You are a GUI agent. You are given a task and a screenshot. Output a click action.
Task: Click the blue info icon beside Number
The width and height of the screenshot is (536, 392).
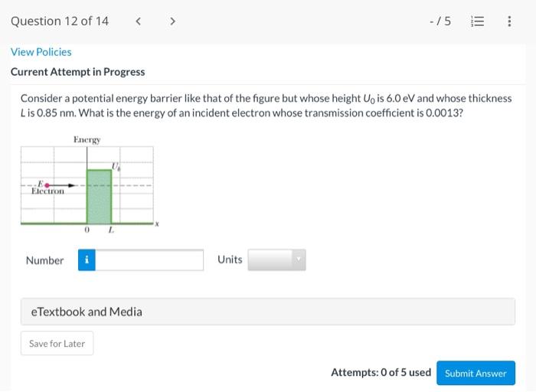coord(87,260)
